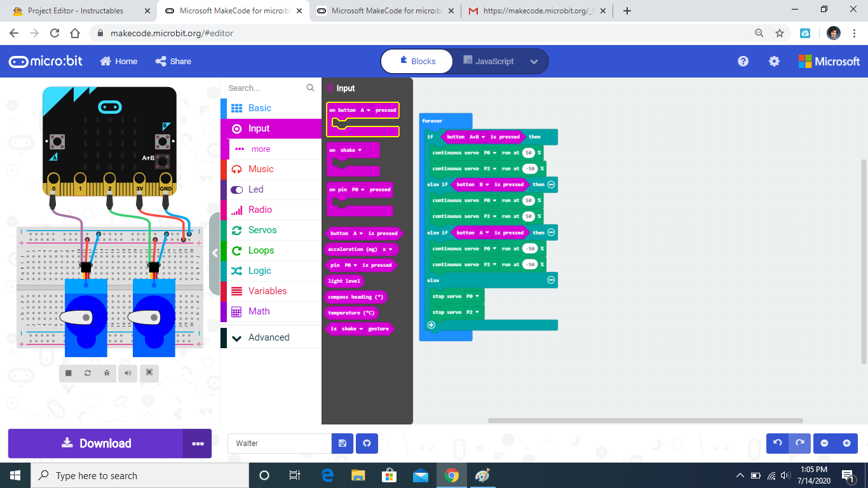Viewport: 868px width, 488px height.
Task: Undo the last change
Action: [x=777, y=444]
